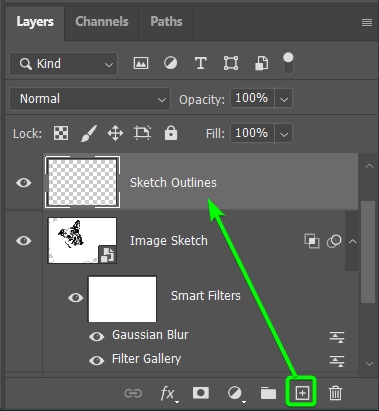Screen dimensions: 379x411
Task: Switch to the Channels tab
Action: 102,22
